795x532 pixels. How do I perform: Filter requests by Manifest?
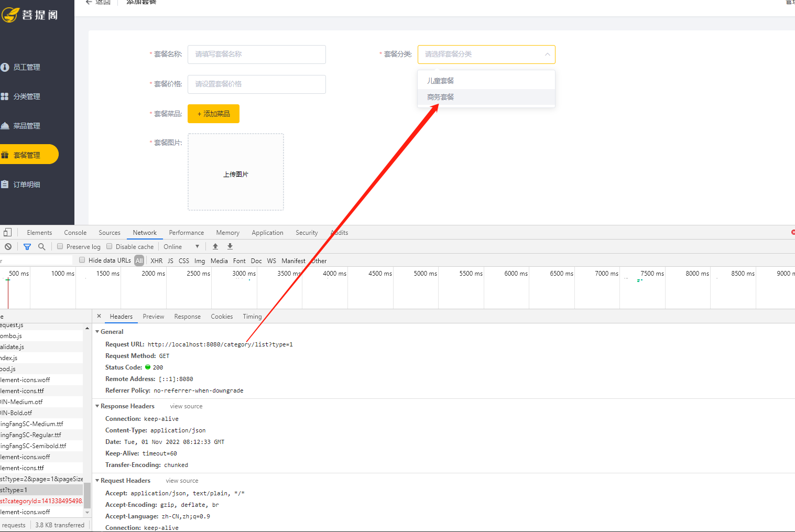[x=293, y=260]
